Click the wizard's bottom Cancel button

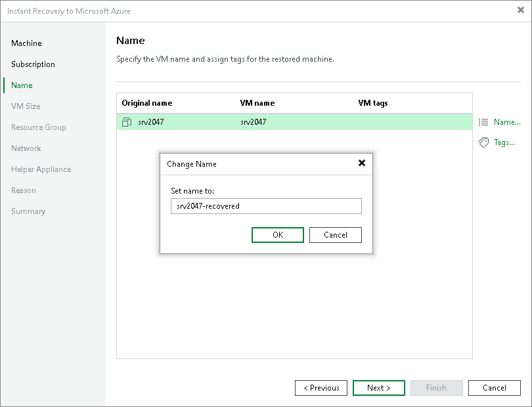495,388
